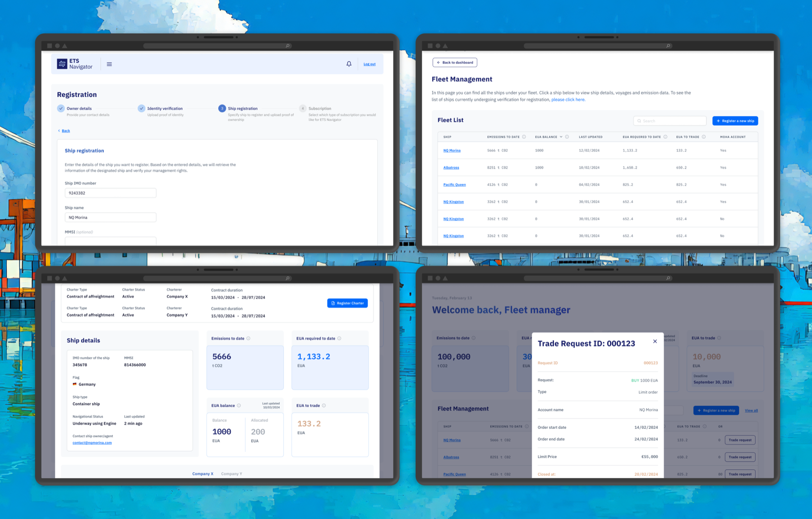812x519 pixels.
Task: Open Pacific Queen ship in Fleet List
Action: 454,185
